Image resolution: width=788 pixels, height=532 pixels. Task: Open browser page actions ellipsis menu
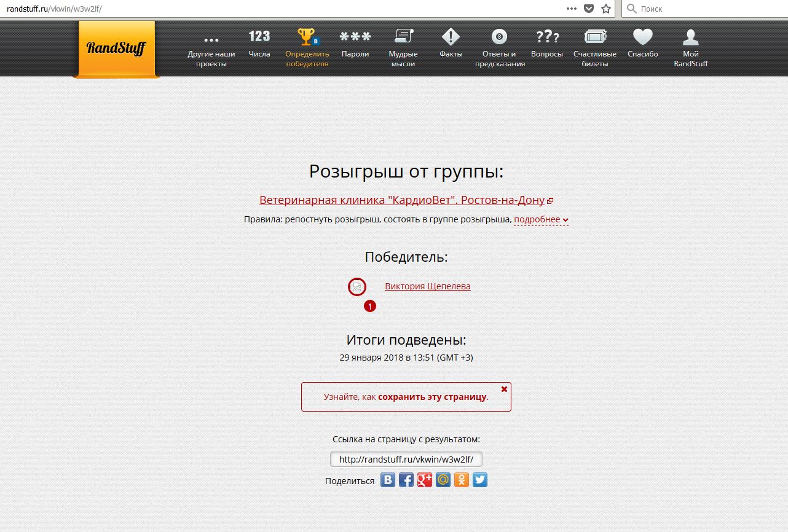[x=571, y=9]
